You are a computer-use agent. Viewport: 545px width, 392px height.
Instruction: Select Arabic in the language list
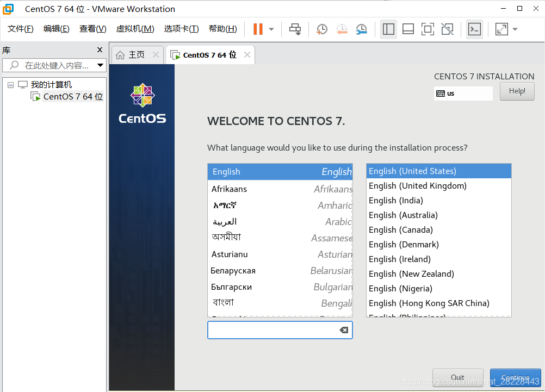(280, 222)
